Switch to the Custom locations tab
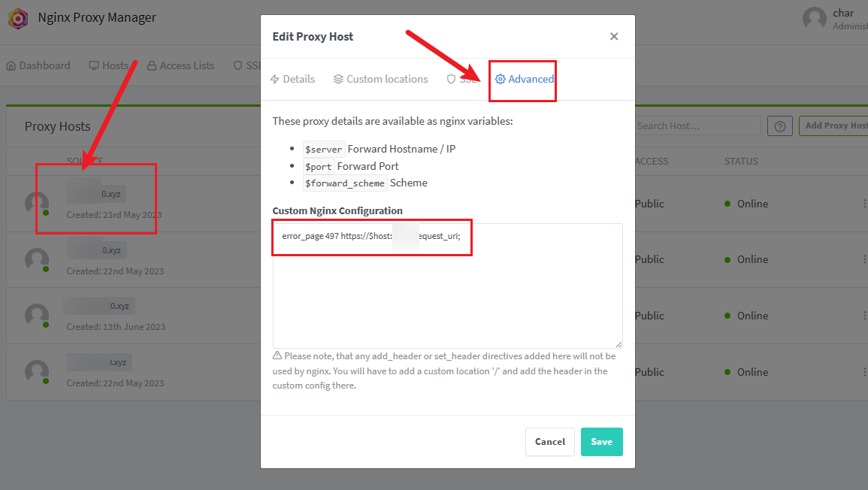The width and height of the screenshot is (868, 490). coord(381,79)
